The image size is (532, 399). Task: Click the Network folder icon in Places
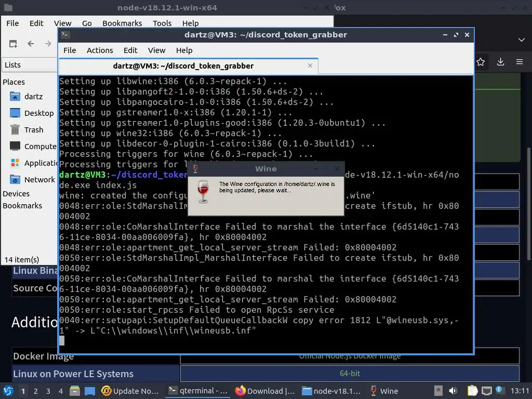[x=15, y=179]
